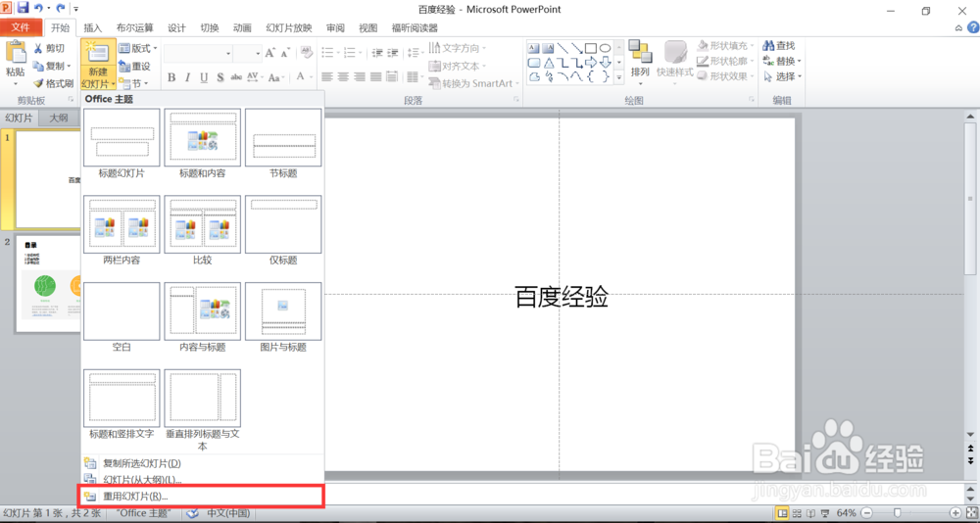Switch to Reading view icon
Image resolution: width=980 pixels, height=523 pixels.
810,513
